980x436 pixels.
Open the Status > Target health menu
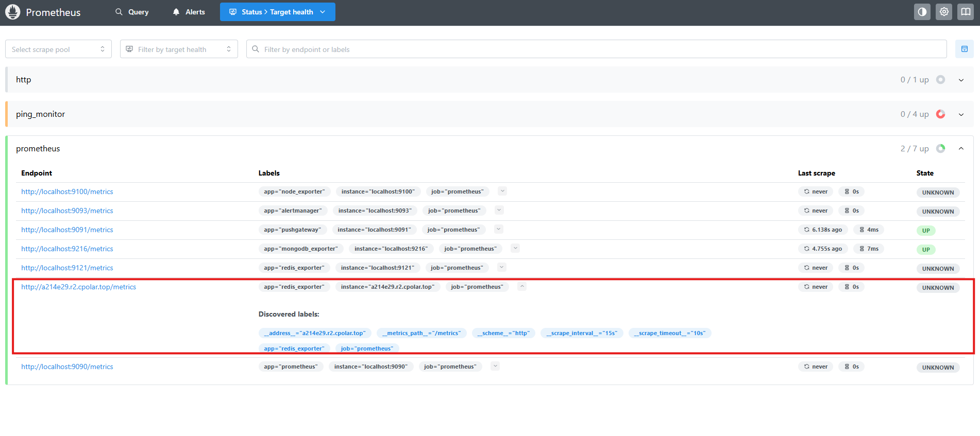pos(278,12)
